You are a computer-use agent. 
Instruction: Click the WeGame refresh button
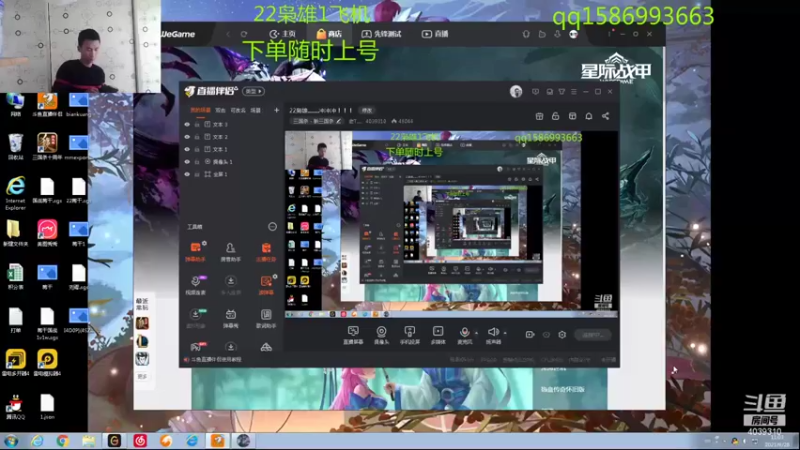coord(244,34)
